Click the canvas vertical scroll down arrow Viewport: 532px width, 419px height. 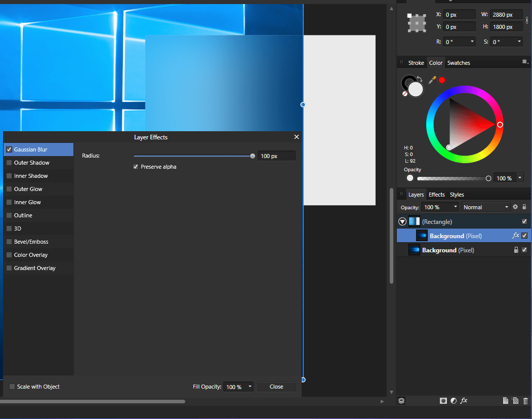[x=392, y=392]
